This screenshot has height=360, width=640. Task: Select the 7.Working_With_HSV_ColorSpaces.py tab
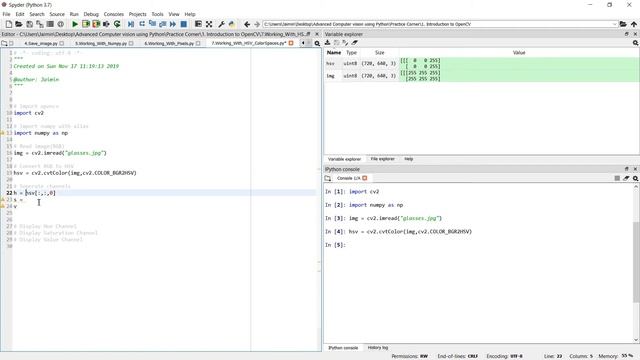pos(249,43)
